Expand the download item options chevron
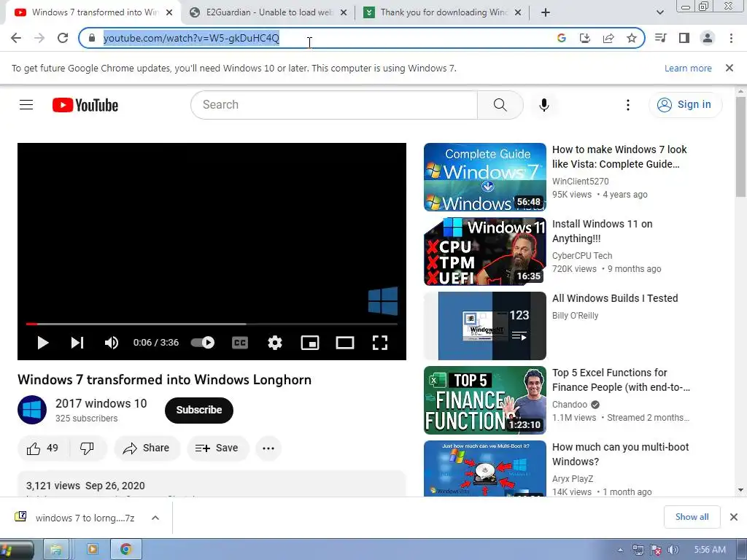 (155, 518)
